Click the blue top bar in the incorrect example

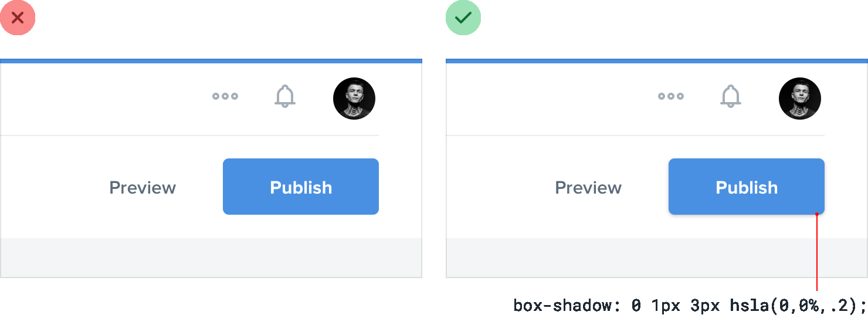[211, 60]
